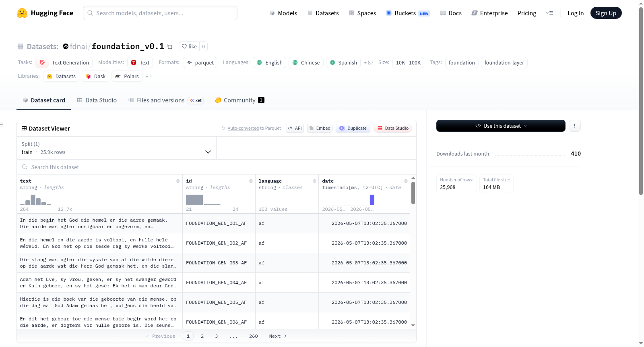Screen dimensions: 644x347
Task: Select the foundation tag
Action: coord(462,62)
